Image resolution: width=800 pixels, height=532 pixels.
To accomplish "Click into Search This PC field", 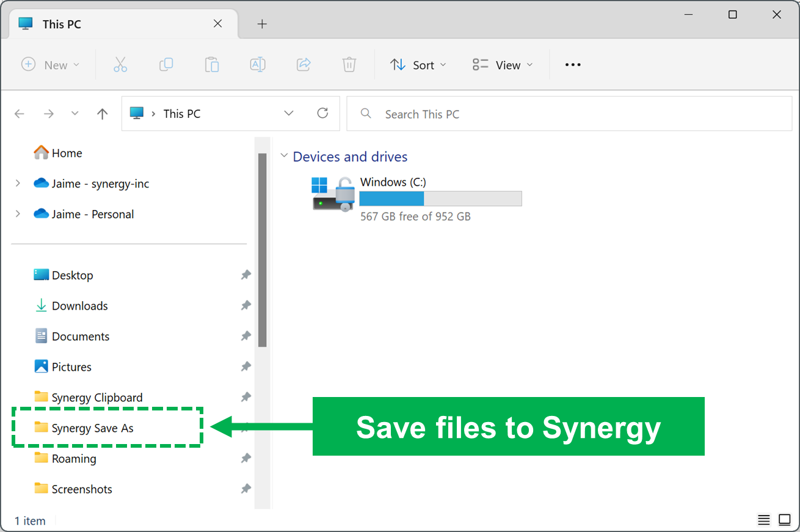I will [x=569, y=114].
